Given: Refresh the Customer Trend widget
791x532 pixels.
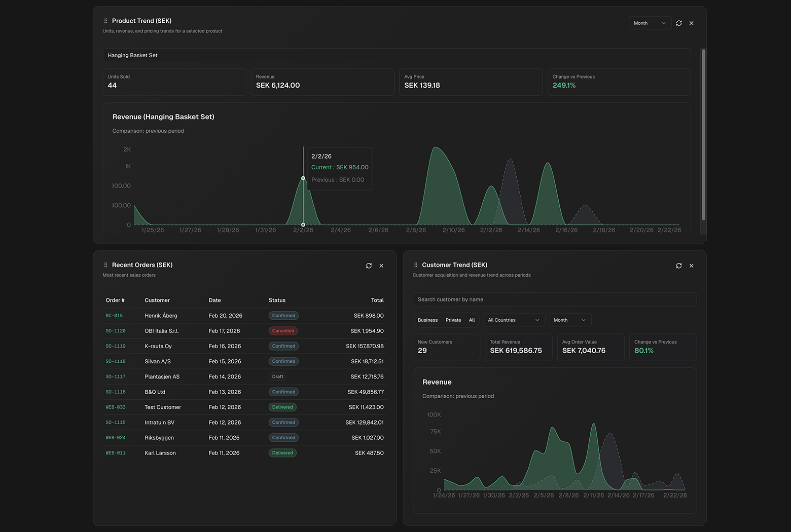Looking at the screenshot, I should (679, 265).
